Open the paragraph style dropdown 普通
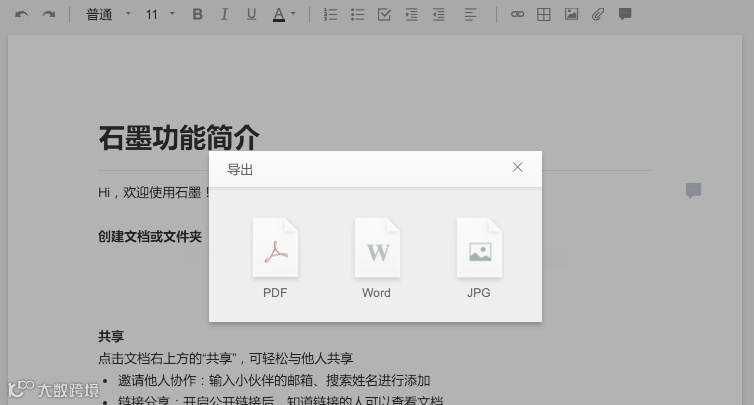This screenshot has width=754, height=405. (x=108, y=14)
